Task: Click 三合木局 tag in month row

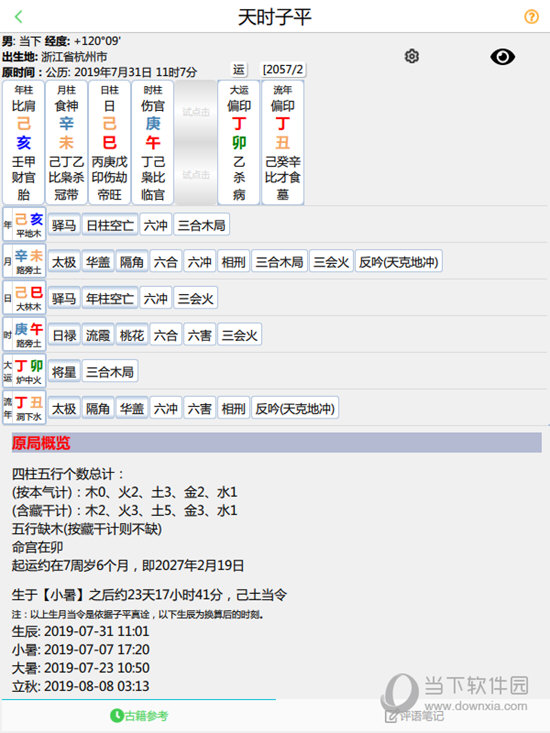Action: pyautogui.click(x=279, y=262)
